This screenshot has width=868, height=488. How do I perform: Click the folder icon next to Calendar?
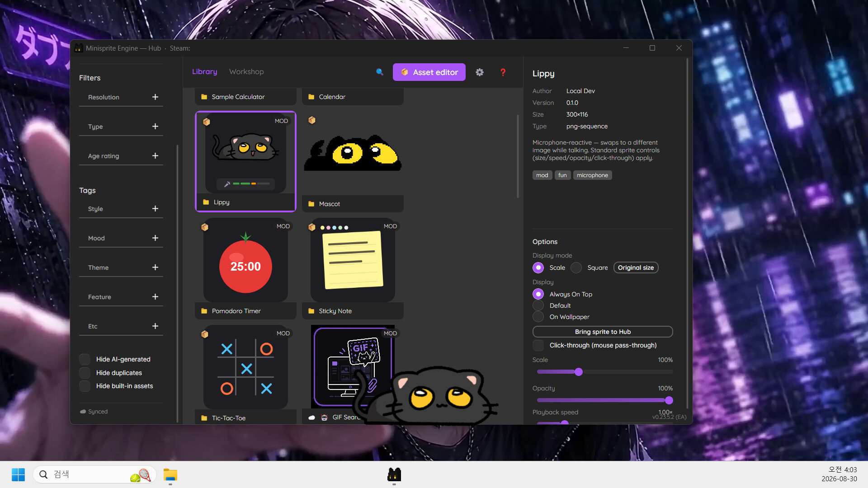(311, 97)
